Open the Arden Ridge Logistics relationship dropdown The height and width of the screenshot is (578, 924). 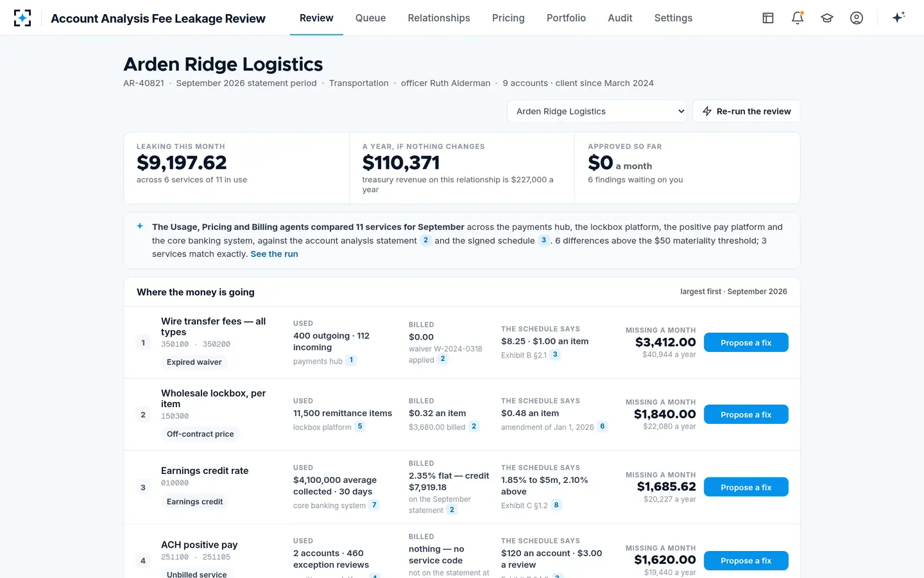(x=597, y=111)
